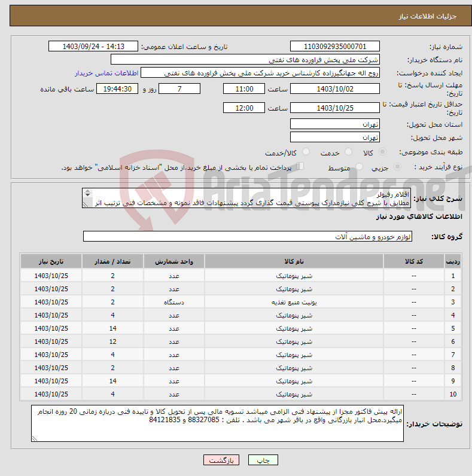472x476 pixels.
Task: Click the unit دستگاه in row 3
Action: (174, 302)
